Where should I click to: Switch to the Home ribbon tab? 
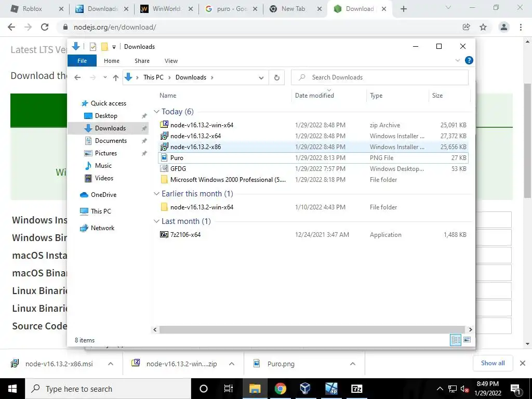coord(112,61)
